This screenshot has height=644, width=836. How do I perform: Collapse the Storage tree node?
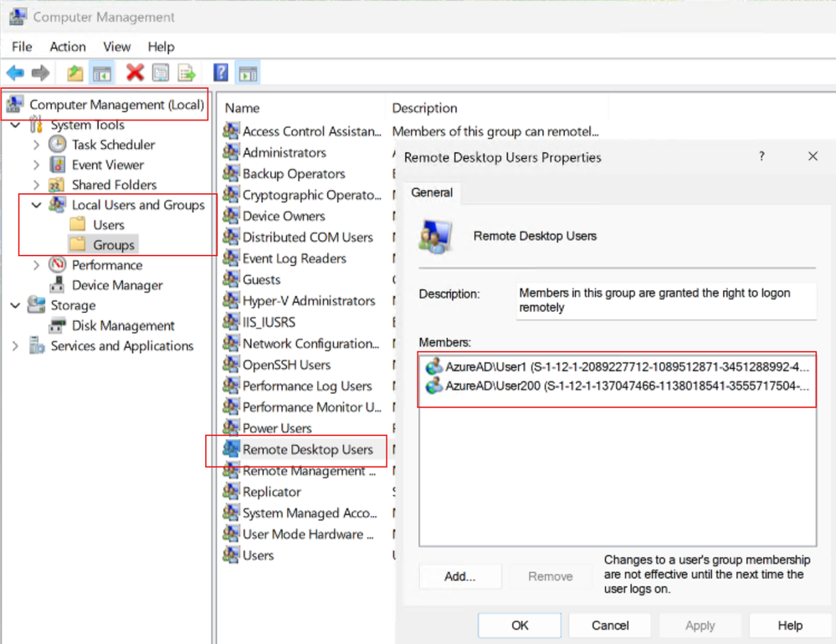[x=15, y=305]
